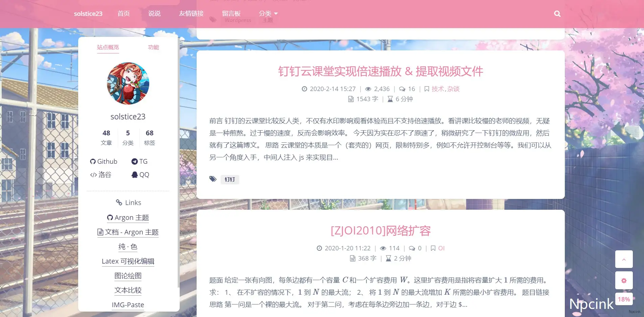Click the sidebar scrollbar

click(x=178, y=162)
